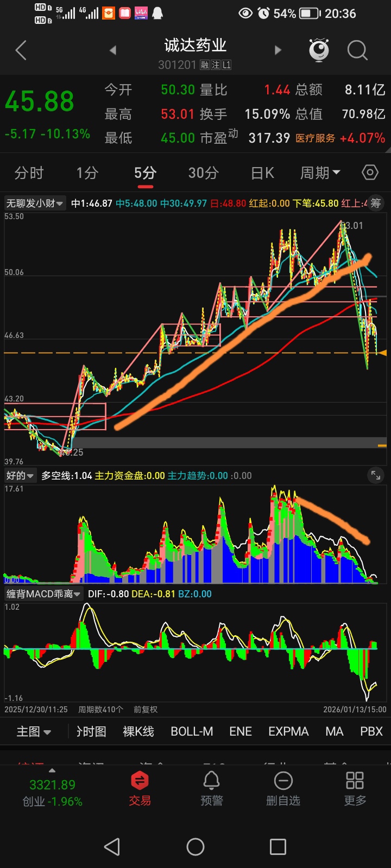Tap the 前复权 adjustment label
The width and height of the screenshot is (391, 868).
point(146,710)
